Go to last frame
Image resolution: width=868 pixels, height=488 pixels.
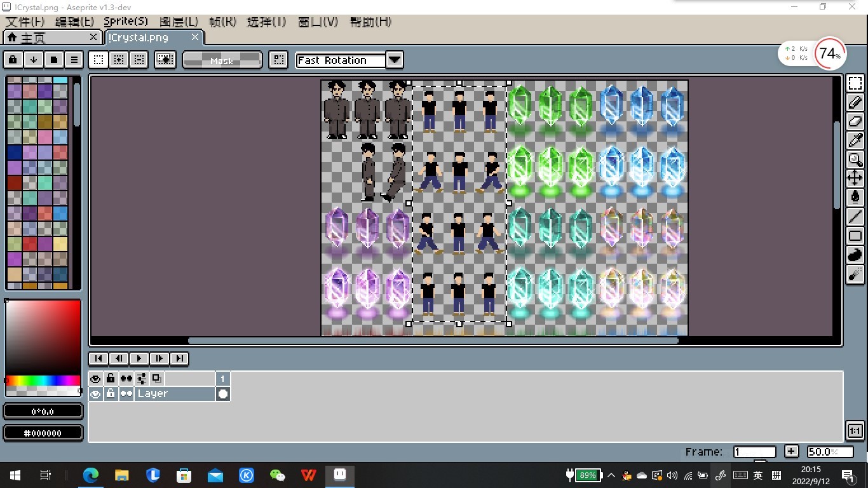(179, 358)
